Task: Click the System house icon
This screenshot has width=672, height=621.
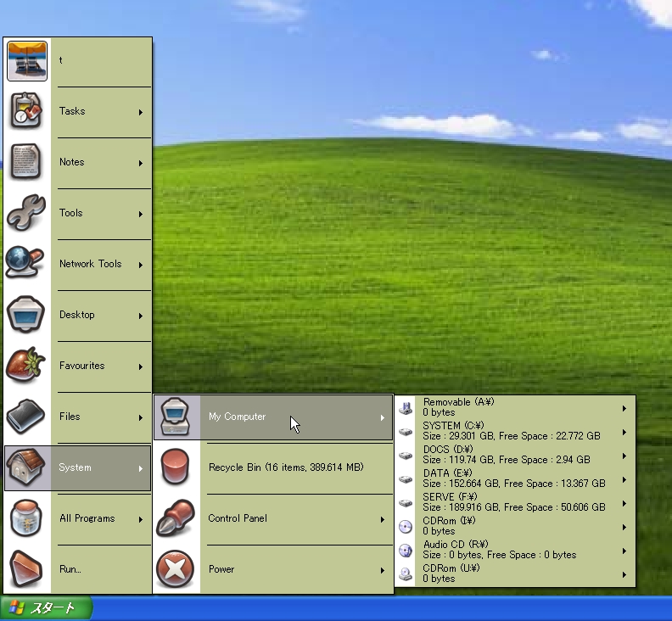Action: click(x=26, y=467)
